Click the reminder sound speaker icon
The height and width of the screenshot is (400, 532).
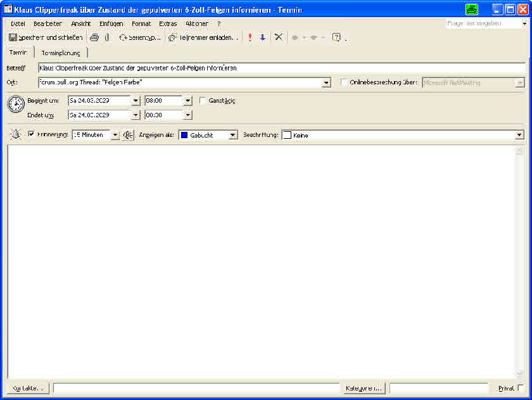coord(129,135)
